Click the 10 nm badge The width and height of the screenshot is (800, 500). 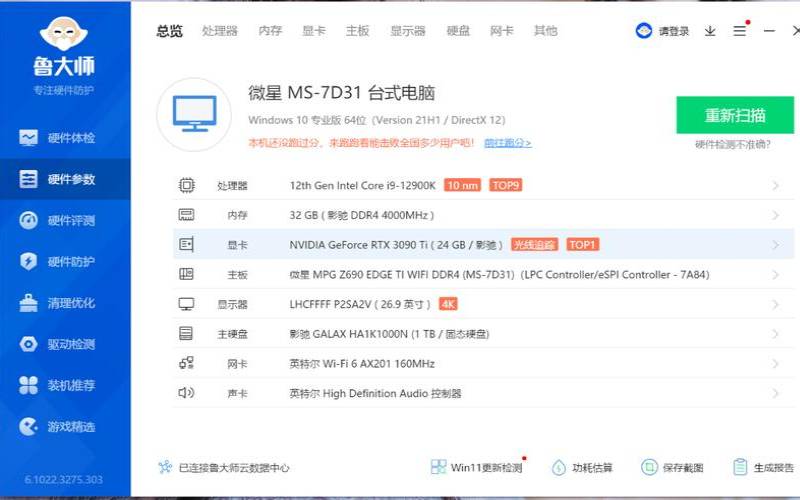point(463,185)
